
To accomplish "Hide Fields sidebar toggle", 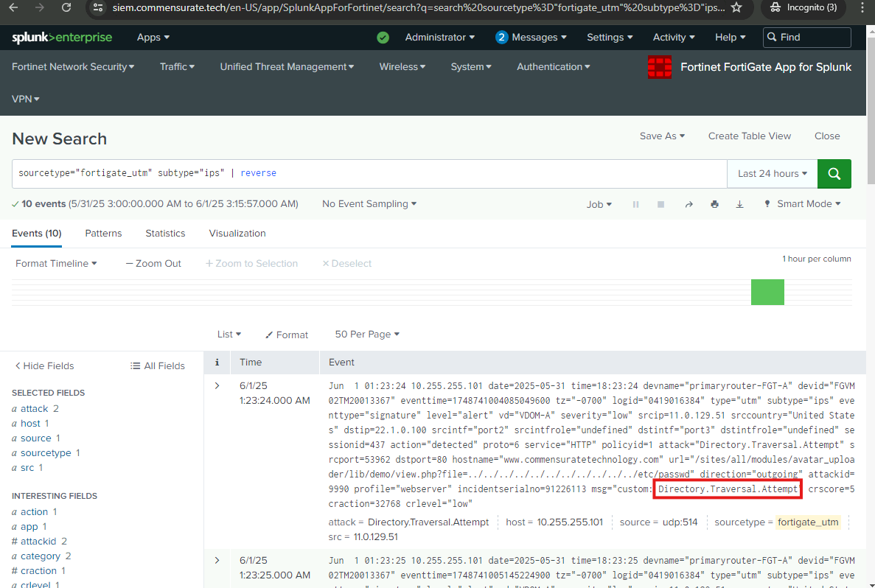I will pyautogui.click(x=44, y=366).
